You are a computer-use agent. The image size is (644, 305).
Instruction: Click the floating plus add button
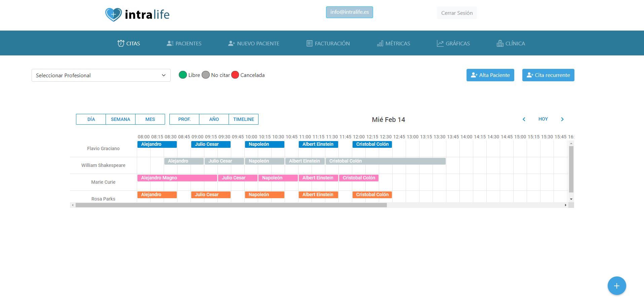[x=617, y=286]
